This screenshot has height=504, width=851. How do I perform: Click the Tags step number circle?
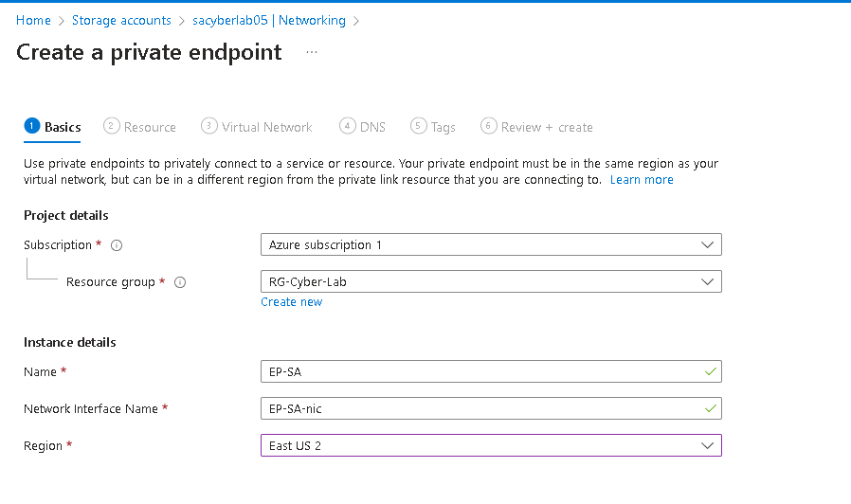click(418, 126)
